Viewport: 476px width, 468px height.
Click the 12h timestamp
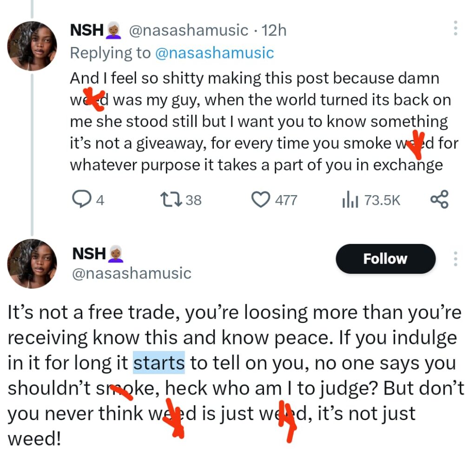click(274, 31)
